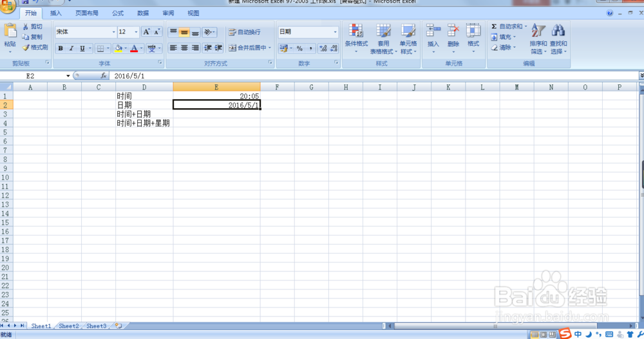The width and height of the screenshot is (644, 339).
Task: Click the decrease decimal places icon
Action: click(x=334, y=48)
